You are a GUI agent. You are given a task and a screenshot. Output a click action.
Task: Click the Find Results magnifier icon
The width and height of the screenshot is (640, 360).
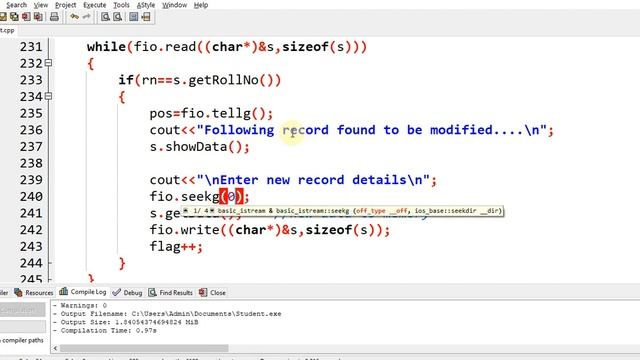pos(152,292)
